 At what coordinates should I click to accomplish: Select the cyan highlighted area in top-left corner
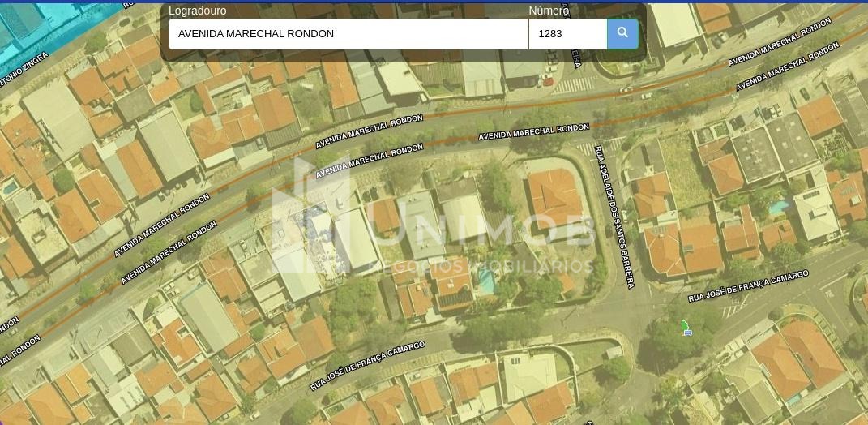(x=32, y=24)
